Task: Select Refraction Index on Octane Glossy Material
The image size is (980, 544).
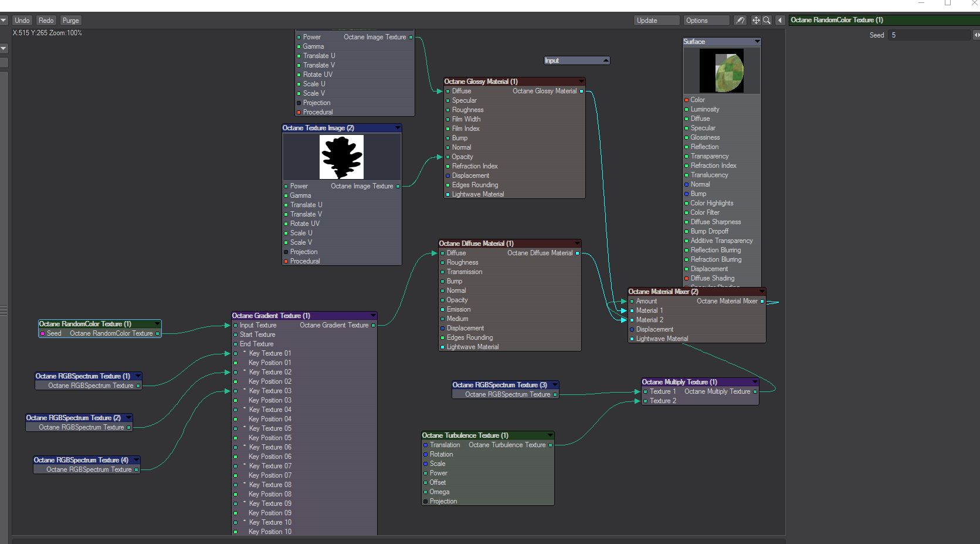Action: 474,166
